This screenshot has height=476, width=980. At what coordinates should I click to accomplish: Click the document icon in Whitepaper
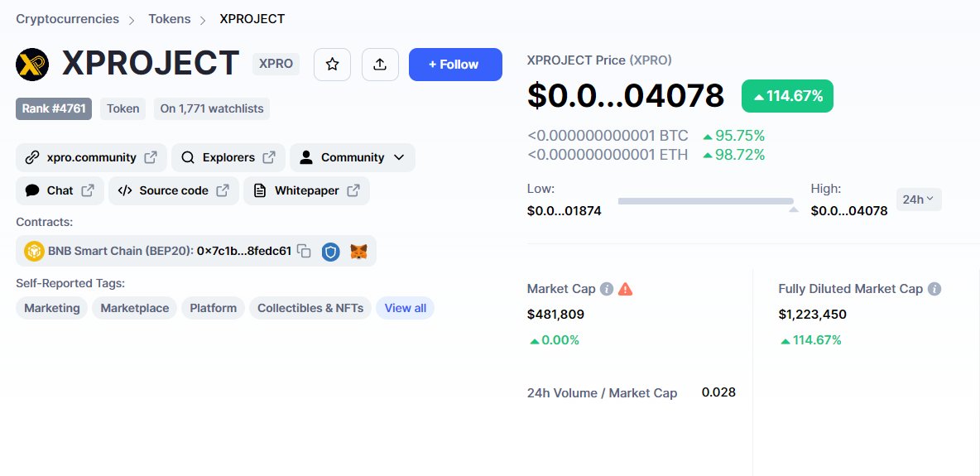(x=259, y=190)
